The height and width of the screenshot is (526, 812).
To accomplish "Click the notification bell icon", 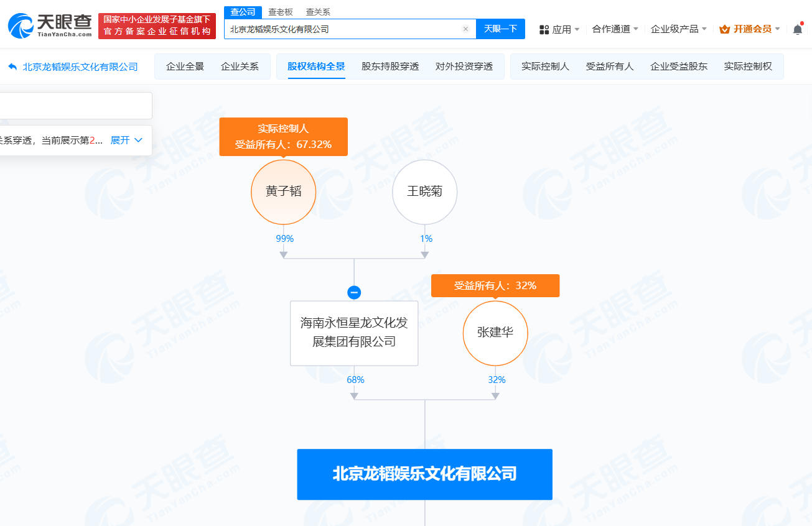I will click(797, 29).
